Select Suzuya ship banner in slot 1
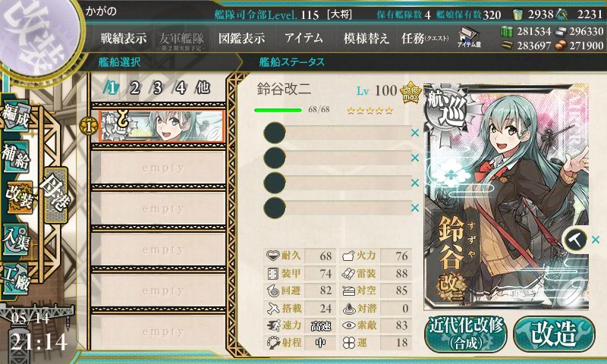The image size is (607, 364). pyautogui.click(x=161, y=126)
